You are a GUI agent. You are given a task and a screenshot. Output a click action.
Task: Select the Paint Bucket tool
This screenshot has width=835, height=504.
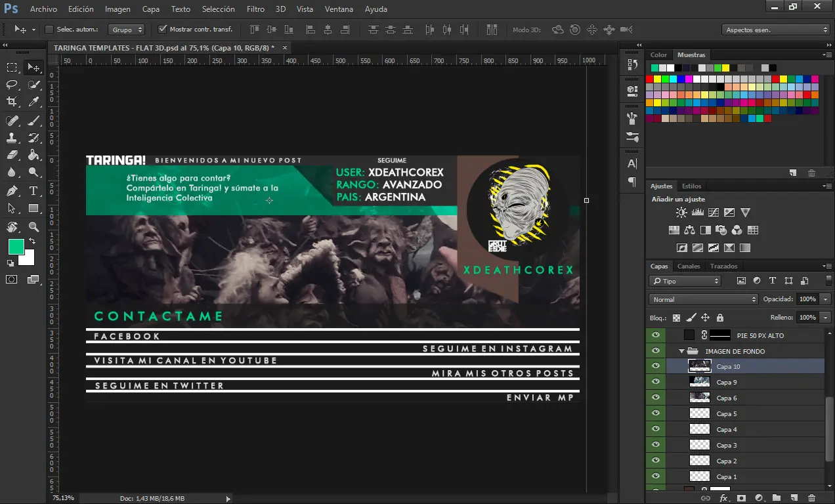33,155
